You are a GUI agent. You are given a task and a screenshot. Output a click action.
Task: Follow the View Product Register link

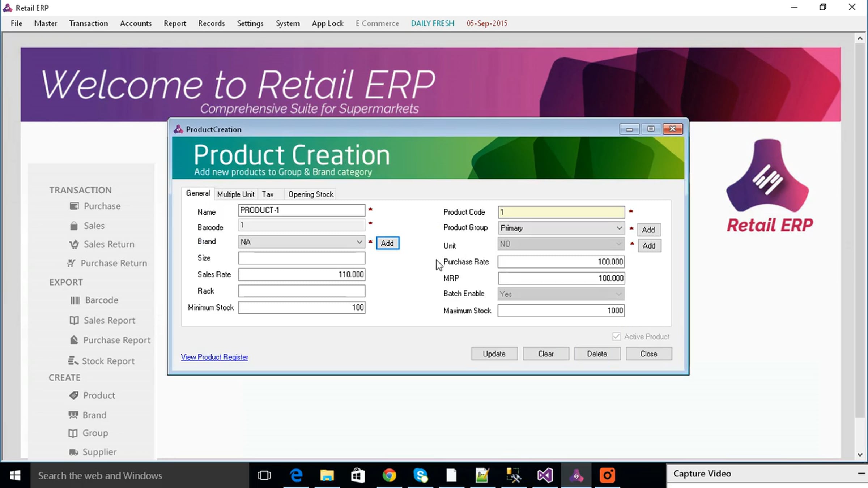[x=214, y=357]
